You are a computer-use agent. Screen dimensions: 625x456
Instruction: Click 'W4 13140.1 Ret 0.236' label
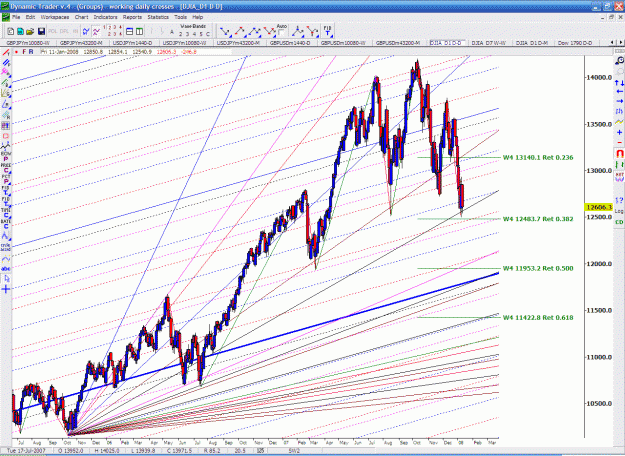point(538,157)
